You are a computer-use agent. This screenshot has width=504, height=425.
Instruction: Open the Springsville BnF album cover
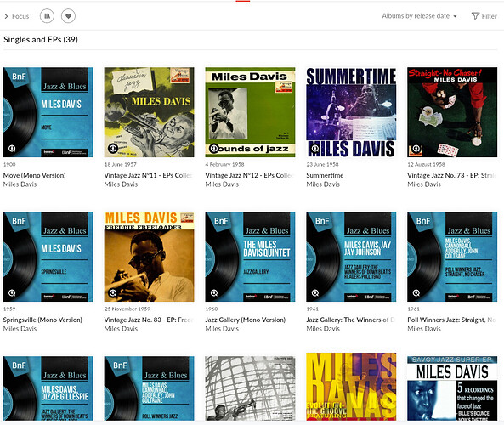click(x=48, y=257)
